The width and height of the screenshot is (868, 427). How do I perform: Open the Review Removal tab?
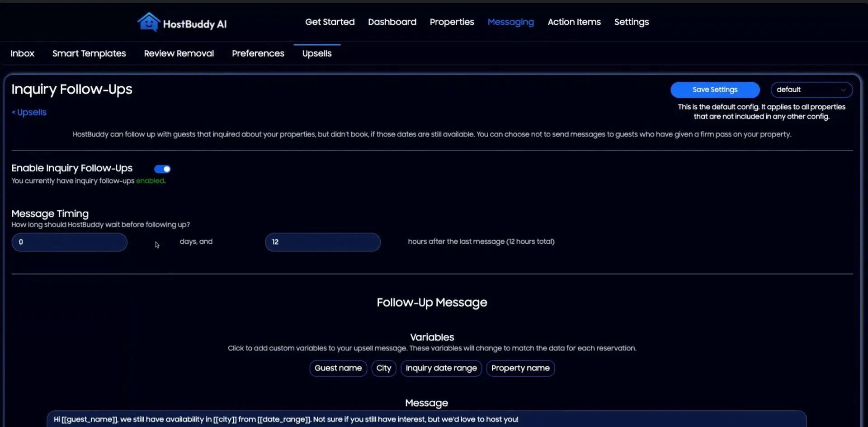tap(179, 53)
